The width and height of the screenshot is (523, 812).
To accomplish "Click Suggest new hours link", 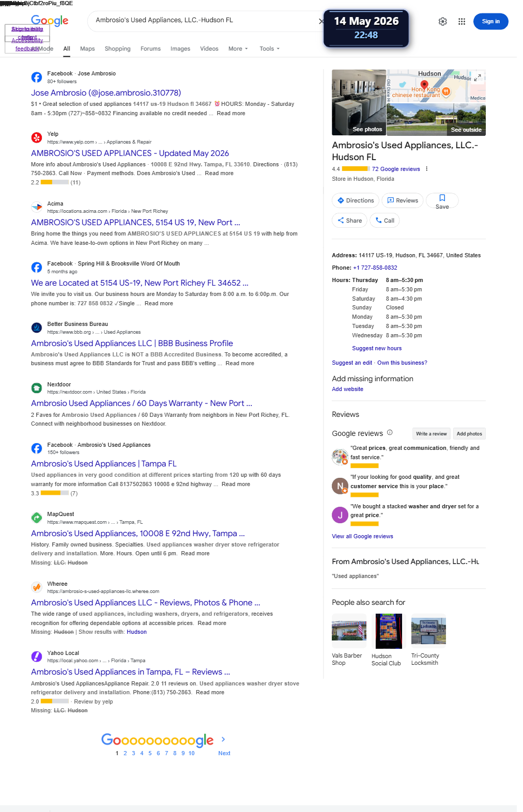I will pyautogui.click(x=377, y=348).
